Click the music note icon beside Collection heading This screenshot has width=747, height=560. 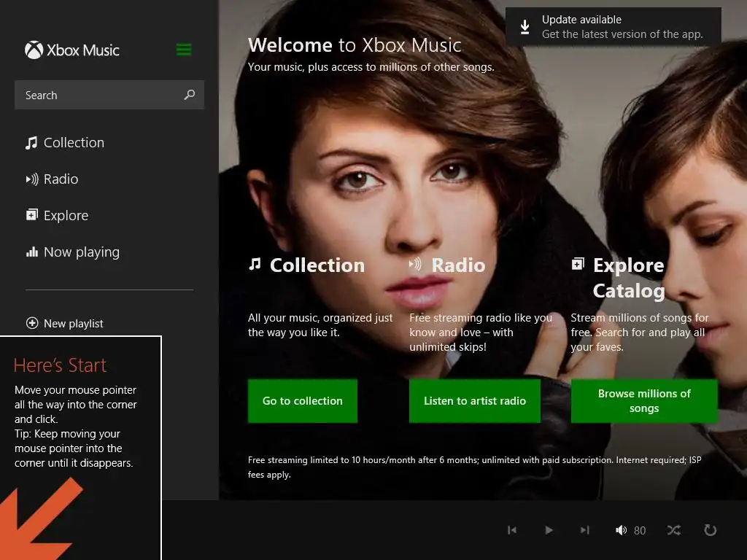[x=255, y=264]
